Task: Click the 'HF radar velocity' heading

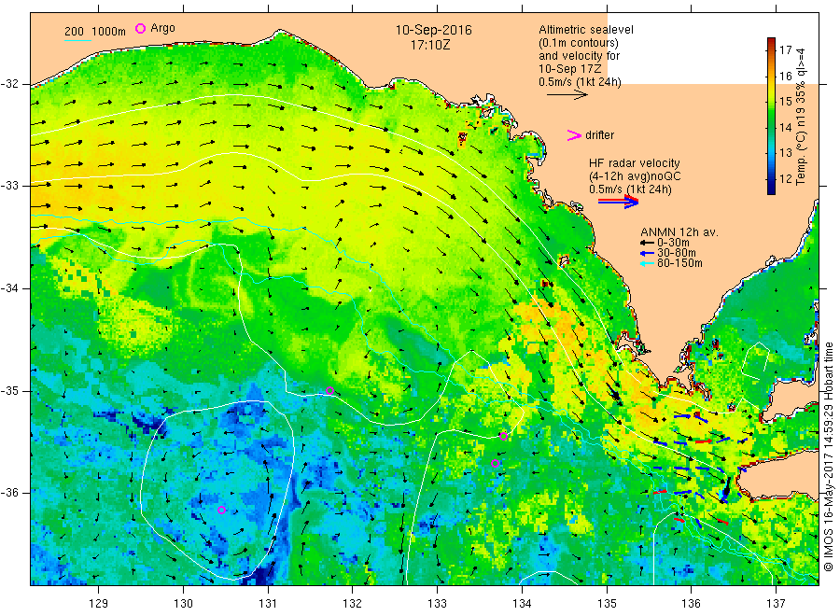Action: click(x=635, y=163)
